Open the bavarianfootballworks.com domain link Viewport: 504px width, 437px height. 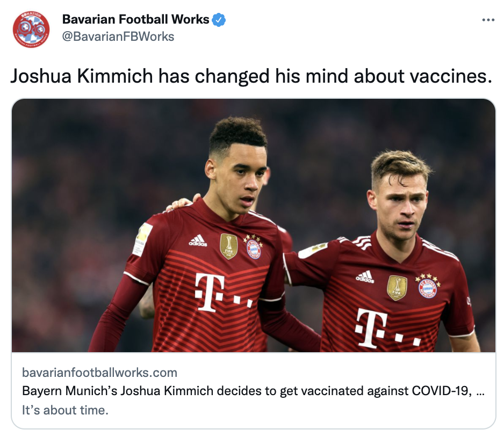[x=99, y=373]
